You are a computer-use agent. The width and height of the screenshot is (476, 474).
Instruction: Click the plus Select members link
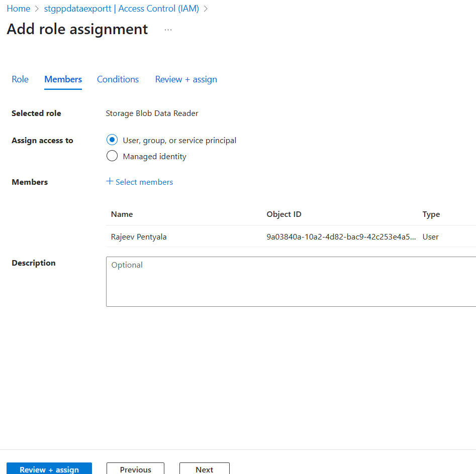pyautogui.click(x=140, y=182)
